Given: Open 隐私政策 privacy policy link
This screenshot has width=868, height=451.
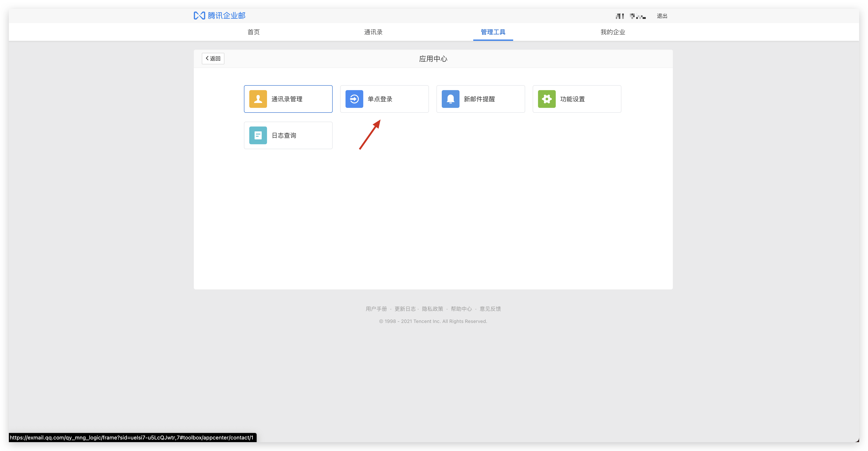Looking at the screenshot, I should pos(432,309).
